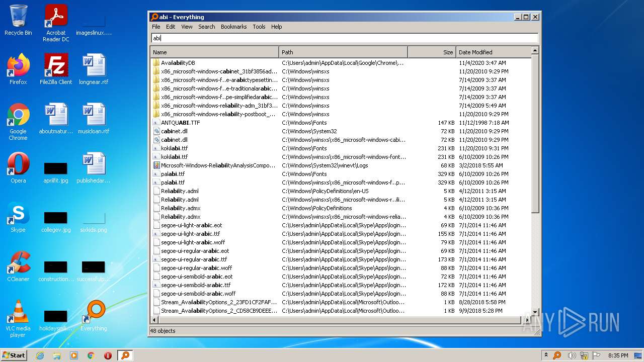This screenshot has height=362, width=644.
Task: Open the Firefox desktop shortcut
Action: pos(18,69)
